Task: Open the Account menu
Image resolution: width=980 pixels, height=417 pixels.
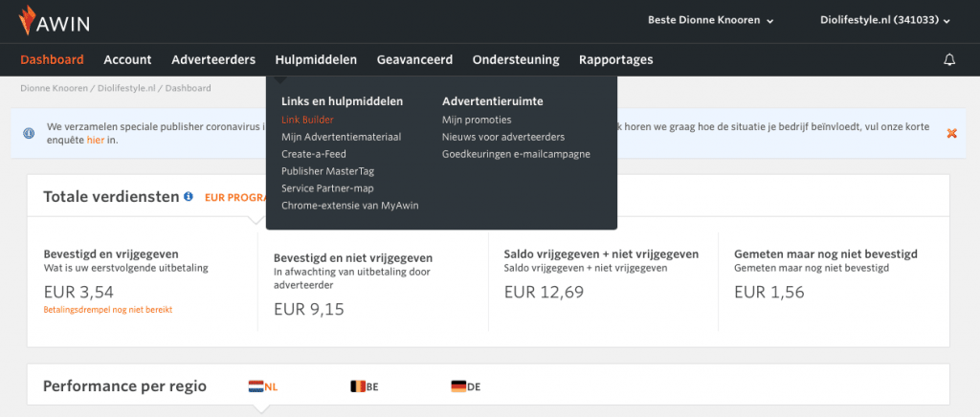Action: (x=127, y=60)
